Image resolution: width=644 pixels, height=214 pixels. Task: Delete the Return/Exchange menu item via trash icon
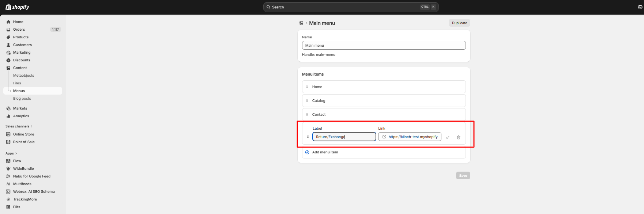458,137
